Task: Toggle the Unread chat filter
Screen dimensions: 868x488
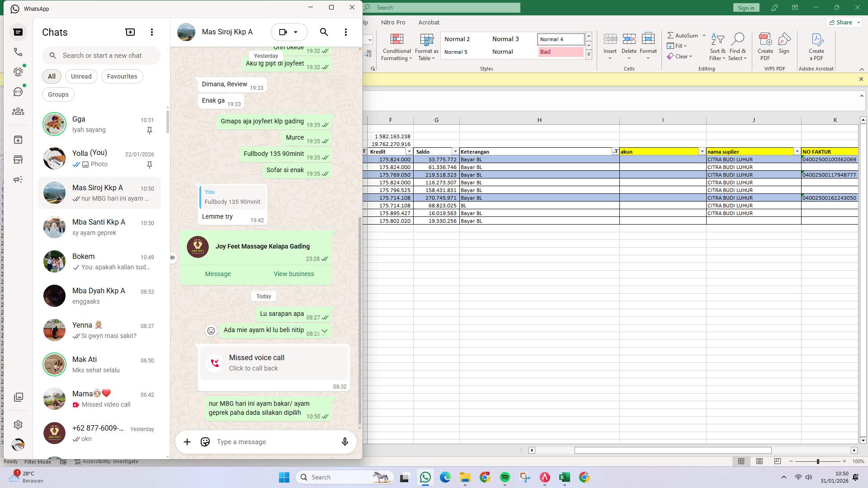Action: 81,76
